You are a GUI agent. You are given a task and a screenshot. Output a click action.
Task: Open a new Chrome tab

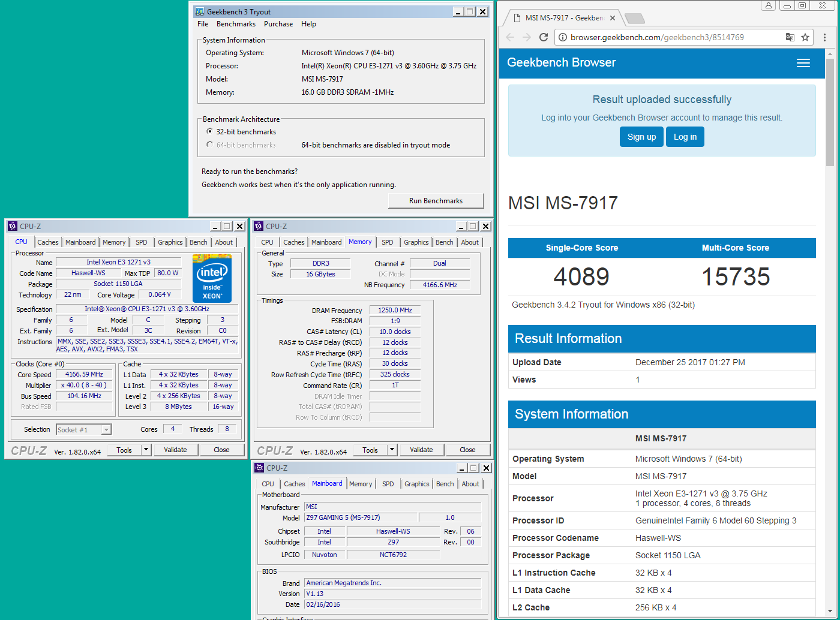coord(634,19)
